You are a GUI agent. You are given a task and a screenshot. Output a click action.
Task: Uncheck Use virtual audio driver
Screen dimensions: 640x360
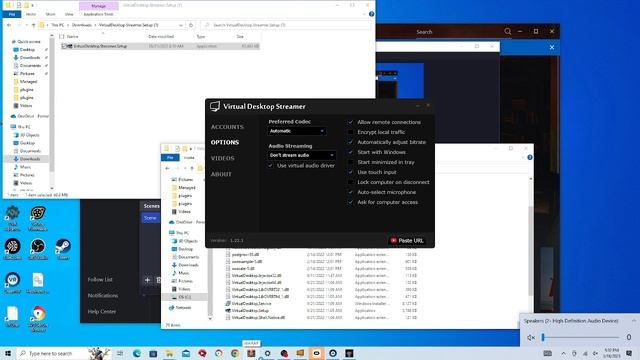click(270, 166)
